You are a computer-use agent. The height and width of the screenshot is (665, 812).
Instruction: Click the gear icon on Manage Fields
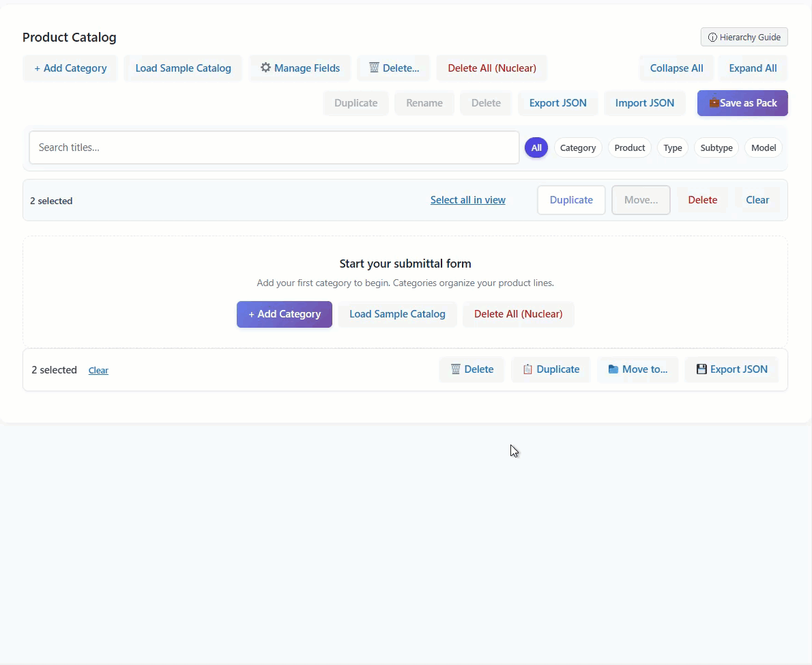[x=266, y=68]
